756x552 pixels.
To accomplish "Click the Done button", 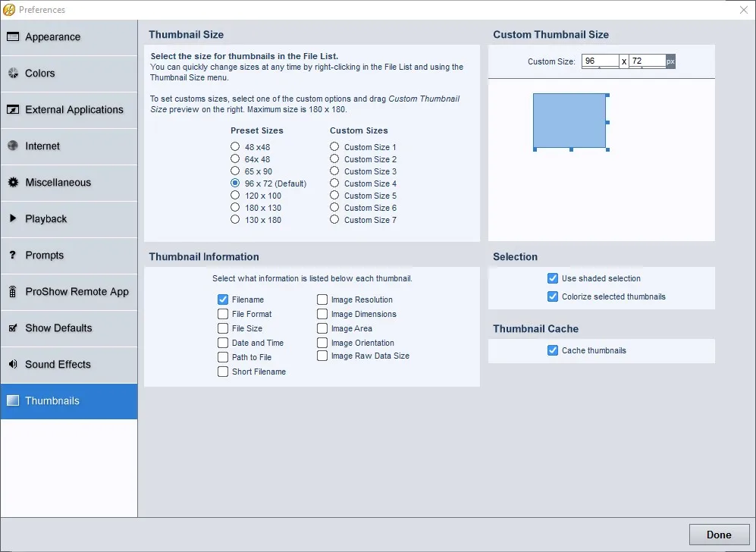I will click(719, 535).
